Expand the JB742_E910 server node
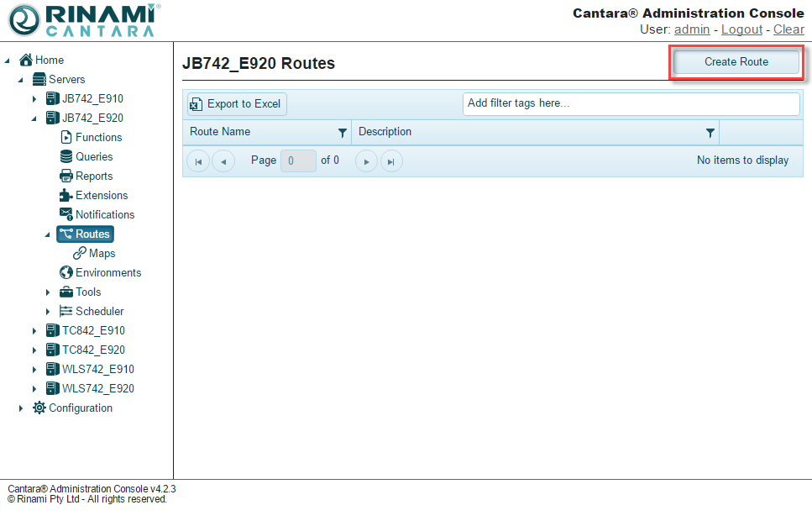The image size is (812, 521). coord(34,99)
